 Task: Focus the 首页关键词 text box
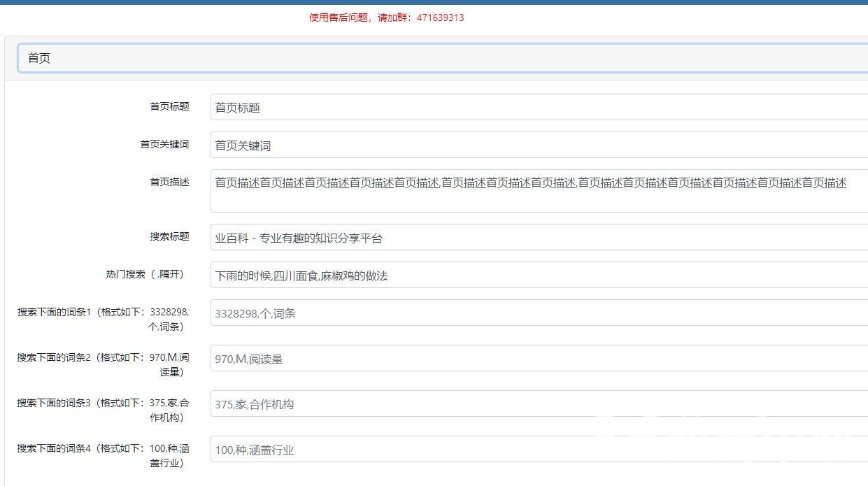(x=539, y=145)
